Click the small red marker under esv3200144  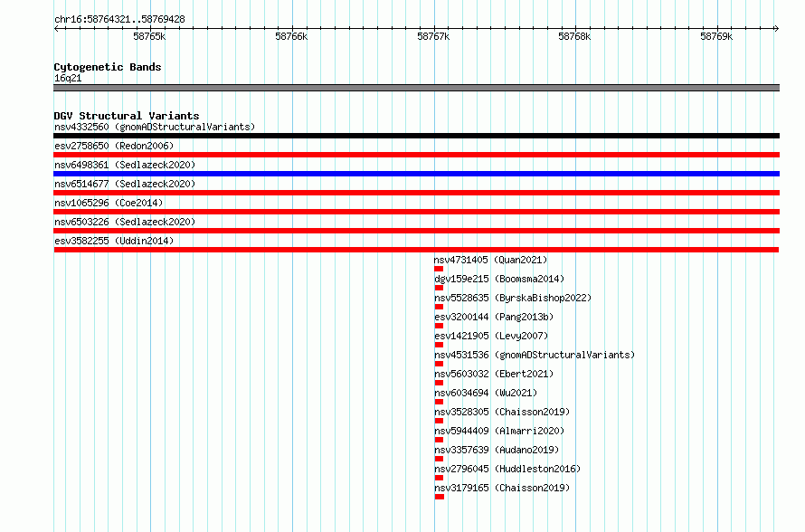point(439,326)
